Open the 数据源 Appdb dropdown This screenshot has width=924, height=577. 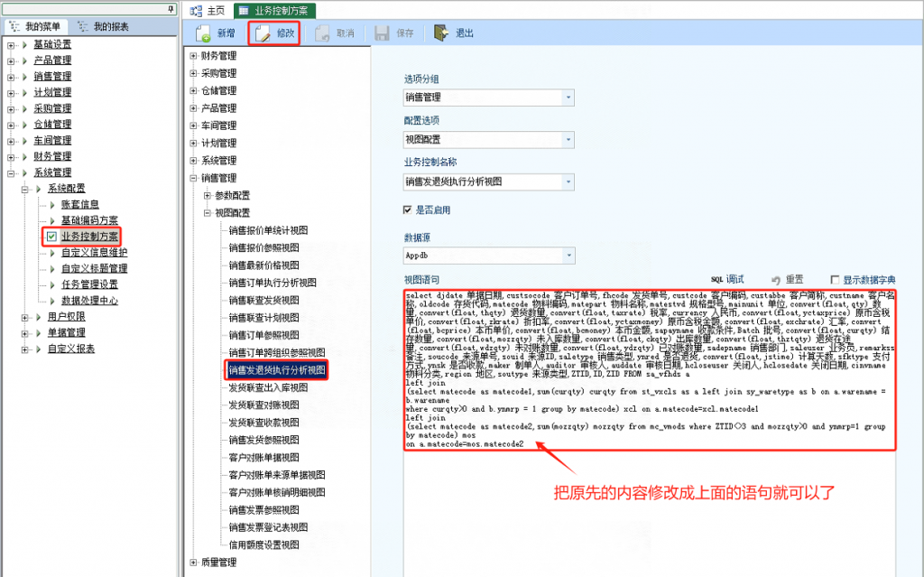(568, 256)
